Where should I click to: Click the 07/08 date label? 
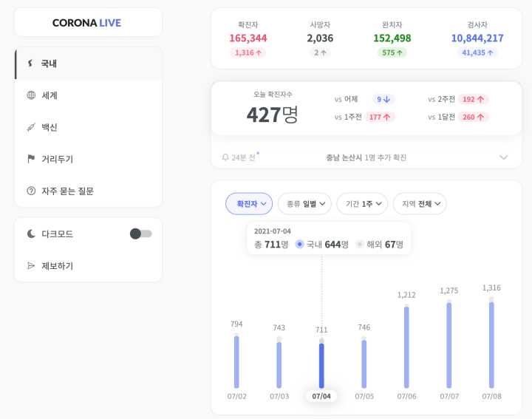(x=491, y=396)
